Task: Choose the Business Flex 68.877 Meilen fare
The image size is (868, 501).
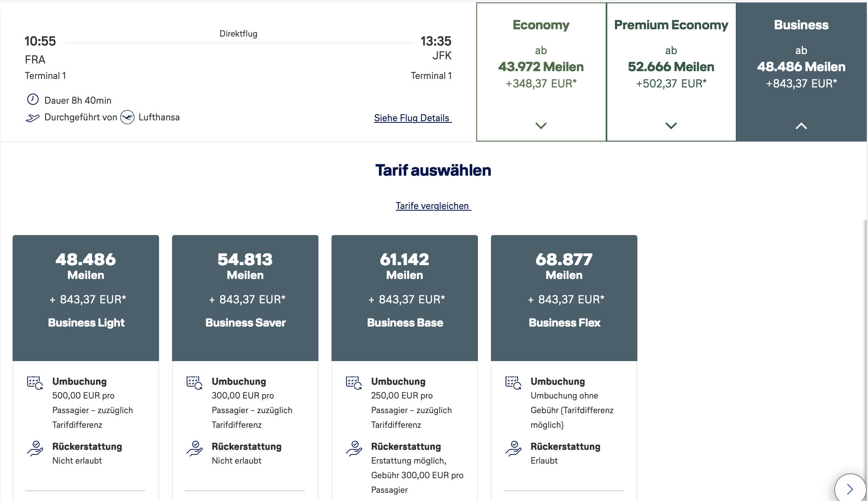Action: click(x=564, y=298)
